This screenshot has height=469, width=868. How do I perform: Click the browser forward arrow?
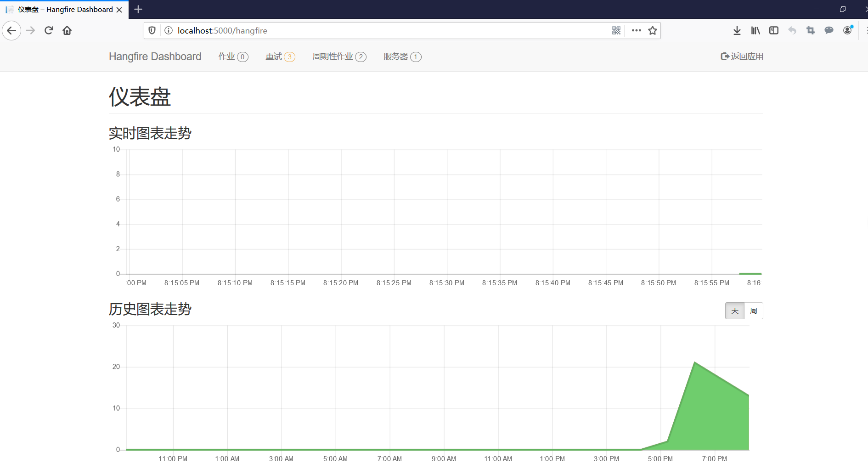tap(30, 31)
